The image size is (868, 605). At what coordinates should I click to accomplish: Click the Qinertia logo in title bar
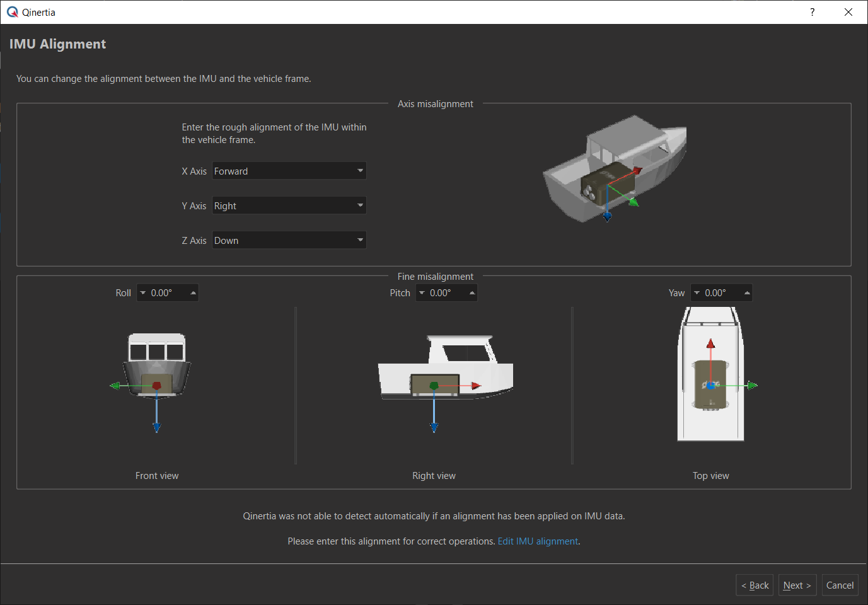(x=13, y=12)
